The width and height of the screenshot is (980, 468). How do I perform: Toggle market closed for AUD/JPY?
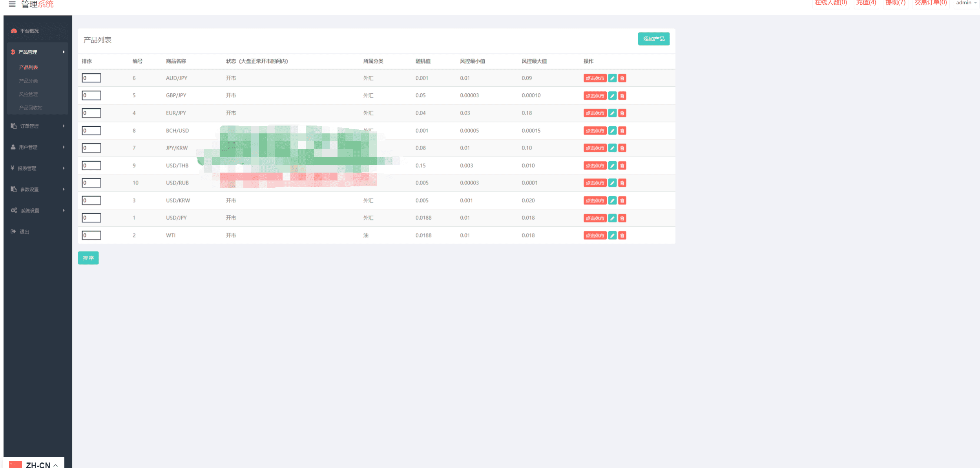595,78
